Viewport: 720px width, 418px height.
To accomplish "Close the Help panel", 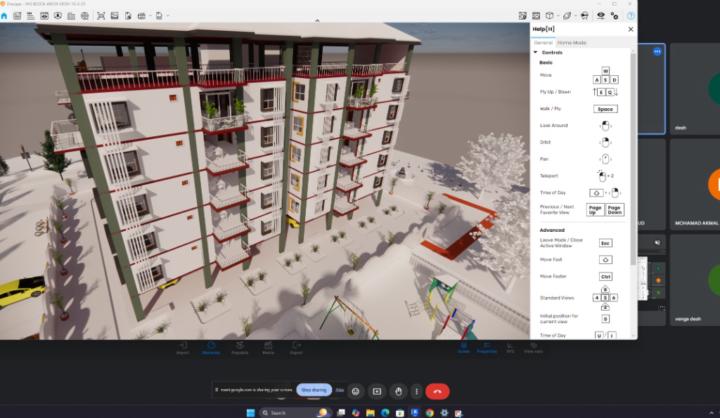I will click(x=630, y=29).
